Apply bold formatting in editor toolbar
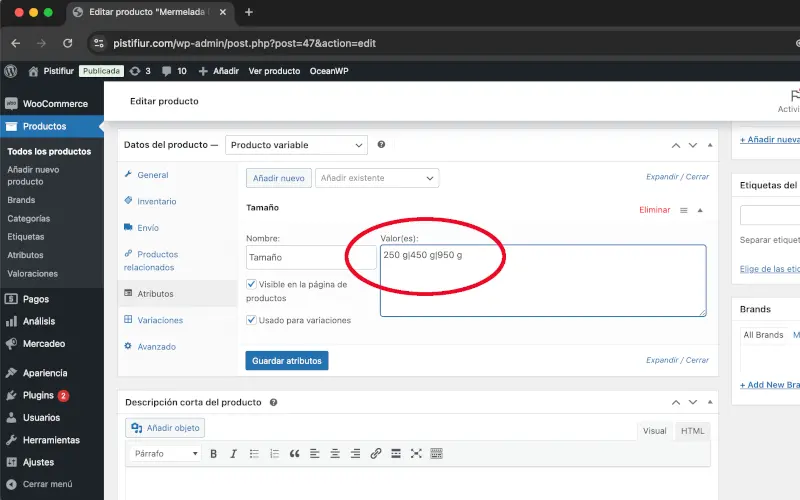Viewport: 800px width, 500px height. [x=213, y=454]
